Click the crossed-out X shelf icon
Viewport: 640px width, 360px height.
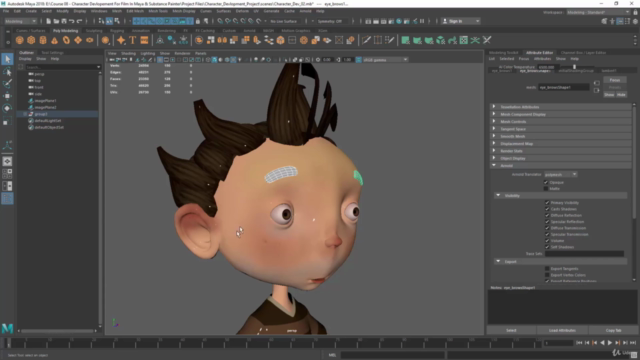click(487, 40)
